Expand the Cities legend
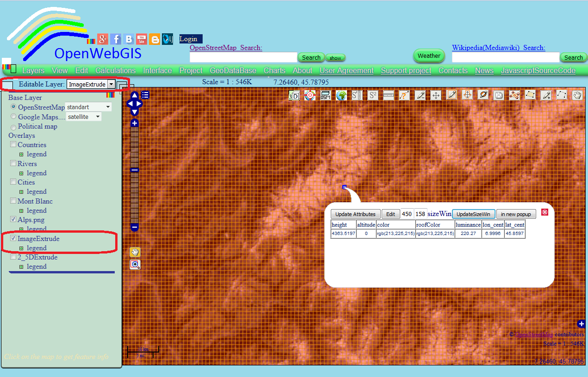588x377 pixels. pyautogui.click(x=21, y=192)
